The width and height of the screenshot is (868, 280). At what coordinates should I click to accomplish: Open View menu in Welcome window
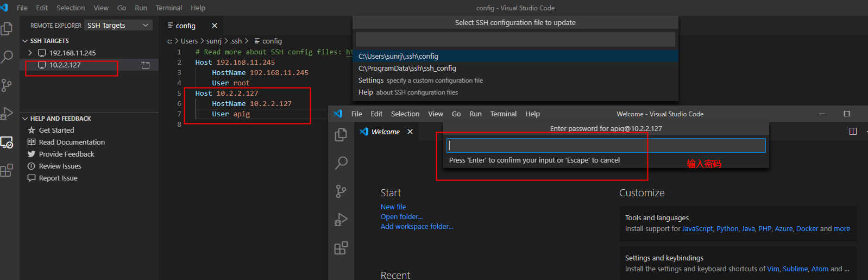pyautogui.click(x=436, y=114)
